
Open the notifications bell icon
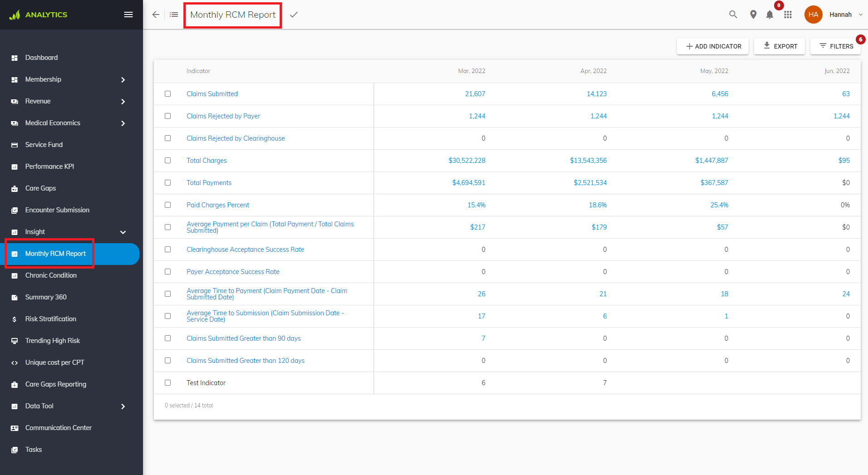(x=769, y=15)
